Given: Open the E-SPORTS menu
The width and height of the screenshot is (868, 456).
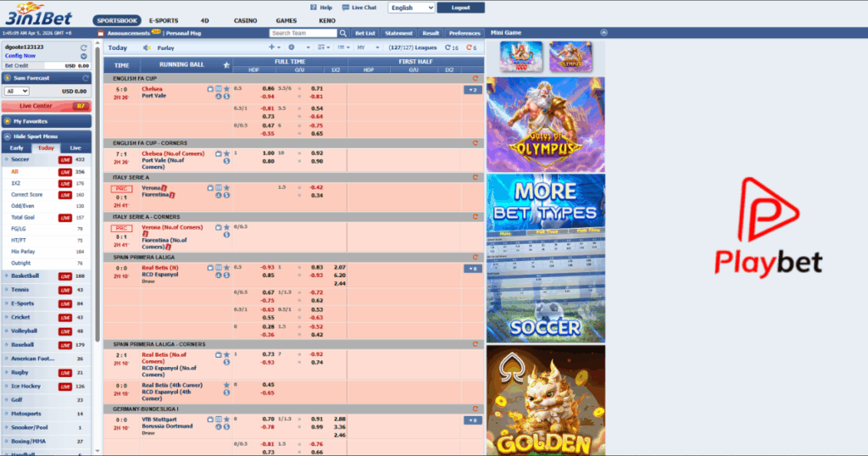Looking at the screenshot, I should (x=164, y=20).
